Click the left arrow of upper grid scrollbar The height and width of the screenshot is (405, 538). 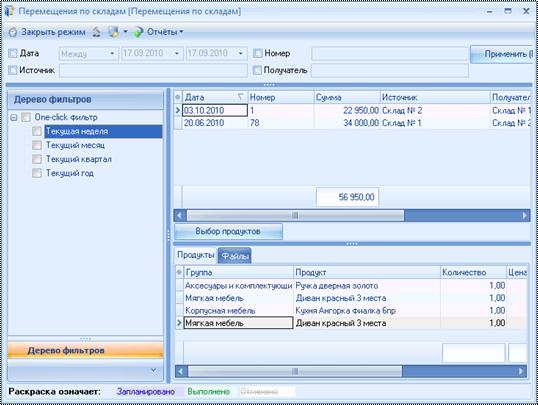(180, 216)
